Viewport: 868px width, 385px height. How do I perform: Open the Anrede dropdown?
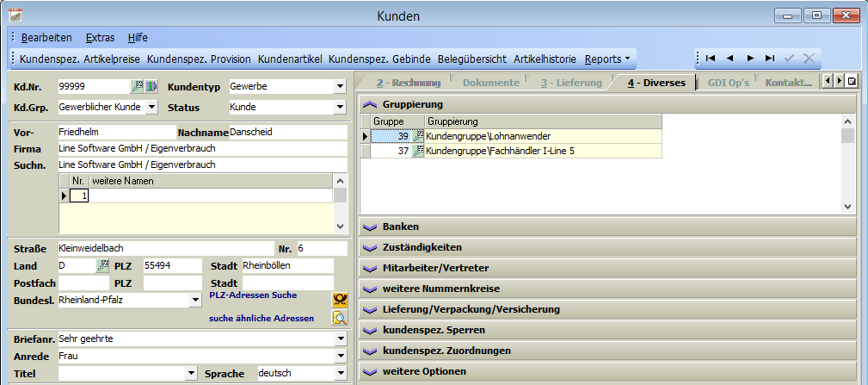pos(340,357)
